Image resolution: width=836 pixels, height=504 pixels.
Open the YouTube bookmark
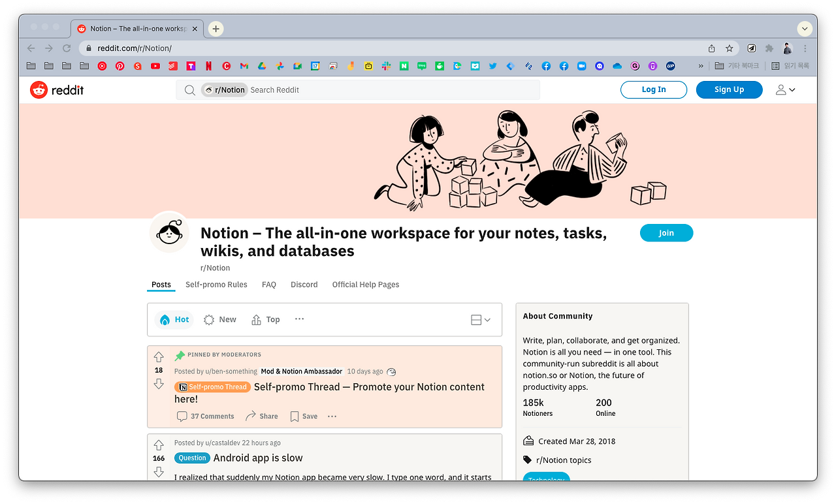click(155, 66)
